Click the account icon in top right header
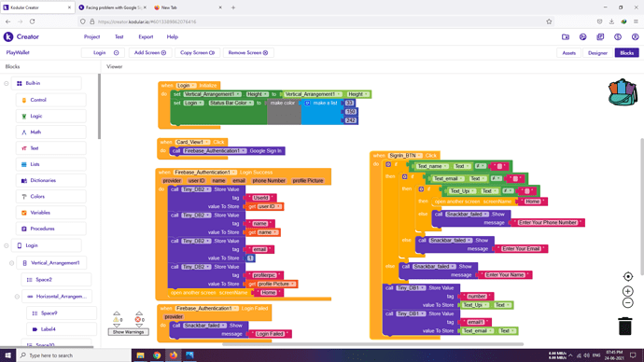The height and width of the screenshot is (362, 644). coord(635,37)
